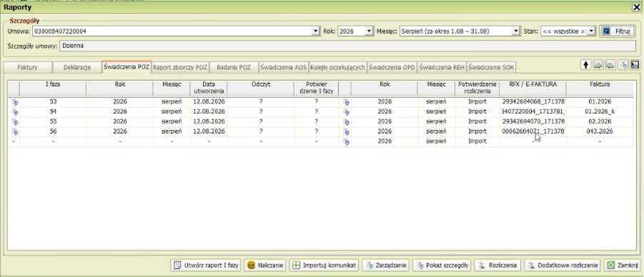This screenshot has width=644, height=277.
Task: Click the document details icon in the top-right toolbar
Action: [x=623, y=65]
